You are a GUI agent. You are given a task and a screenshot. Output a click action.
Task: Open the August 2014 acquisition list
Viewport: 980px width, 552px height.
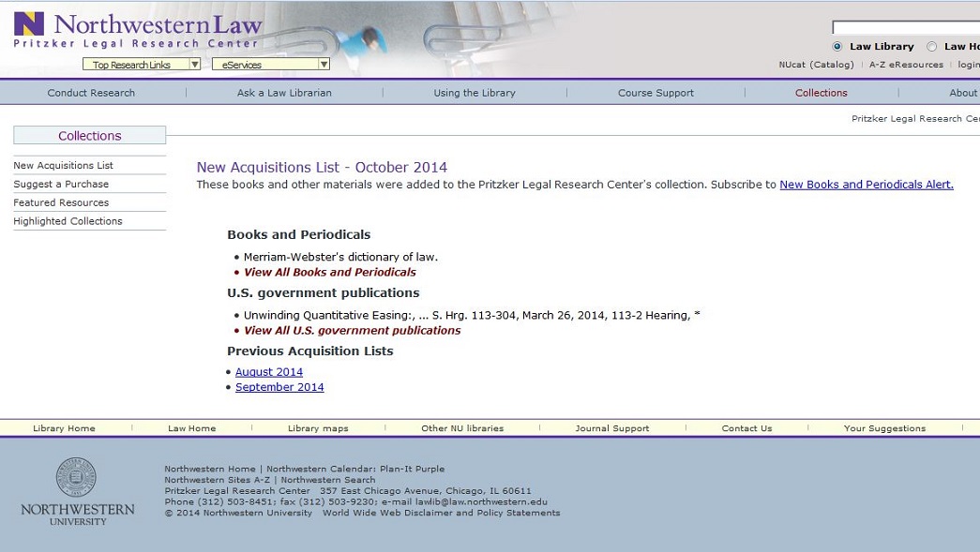(x=269, y=372)
